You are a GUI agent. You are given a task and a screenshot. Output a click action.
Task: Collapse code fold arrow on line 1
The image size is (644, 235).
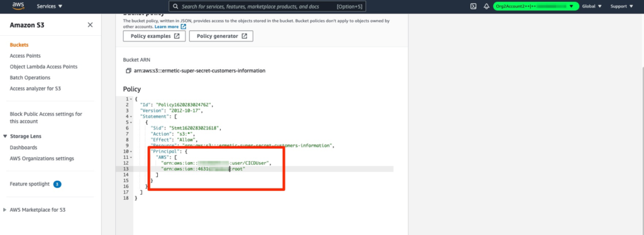click(x=131, y=100)
